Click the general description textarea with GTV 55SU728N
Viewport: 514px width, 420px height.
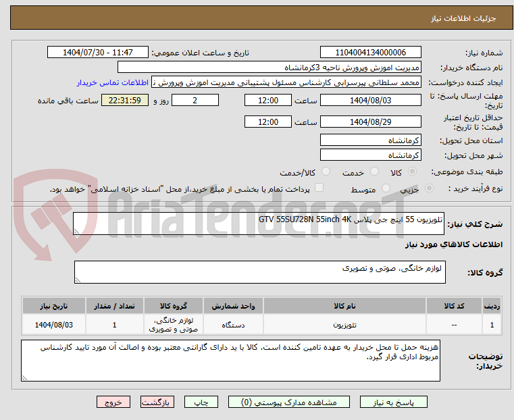pyautogui.click(x=259, y=224)
